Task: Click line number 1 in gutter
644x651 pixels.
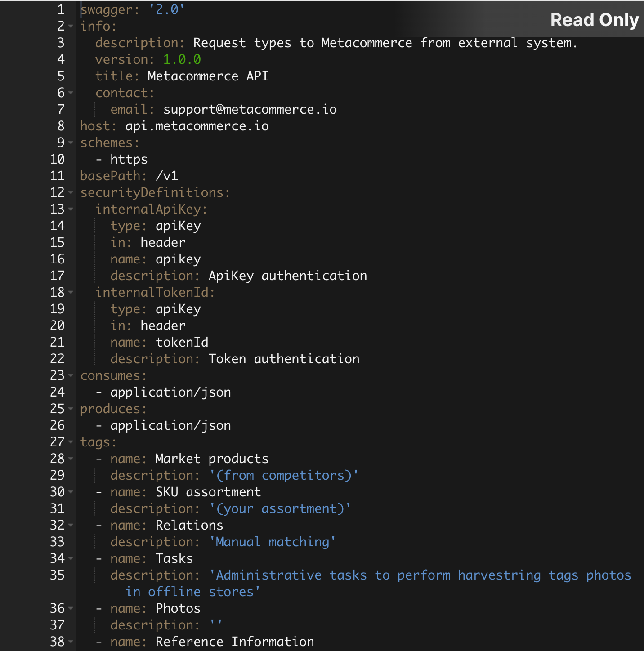Action: click(x=61, y=9)
